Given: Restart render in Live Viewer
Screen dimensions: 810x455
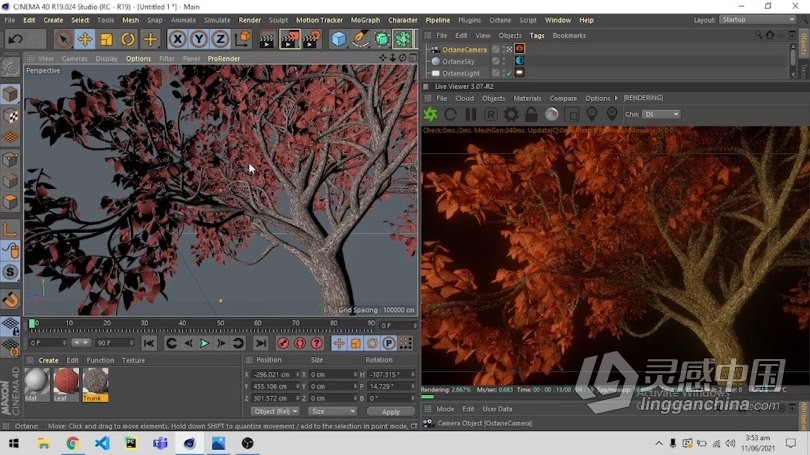Looking at the screenshot, I should pos(450,114).
